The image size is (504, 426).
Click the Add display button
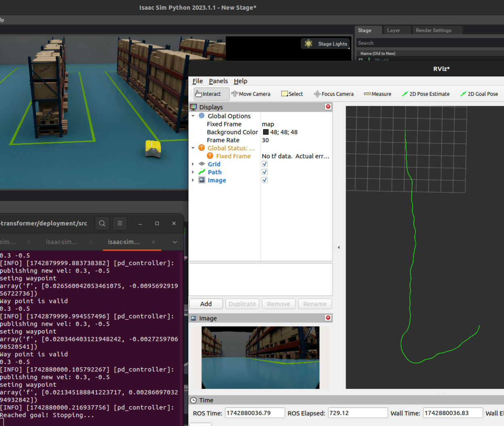pos(206,304)
